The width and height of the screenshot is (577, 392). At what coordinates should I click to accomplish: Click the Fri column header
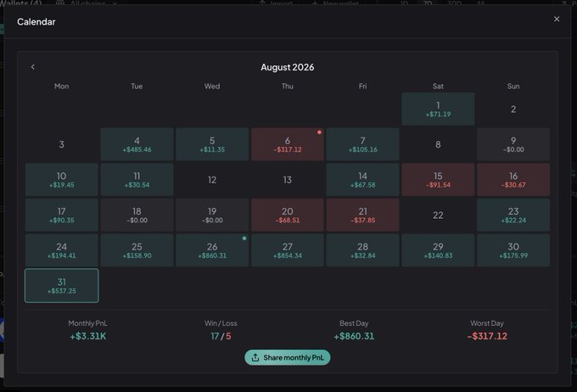coord(363,87)
